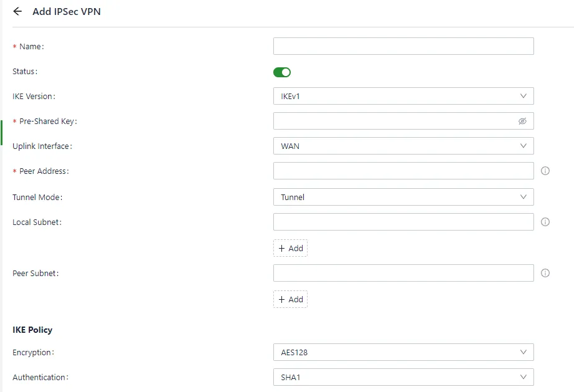Click the Status label
The width and height of the screenshot is (574, 392).
coord(25,72)
